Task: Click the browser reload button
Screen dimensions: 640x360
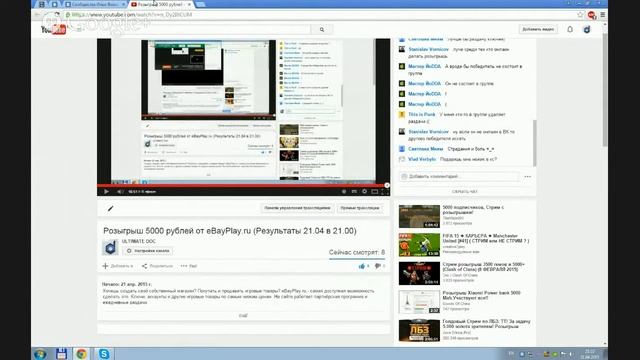Action: (x=57, y=15)
